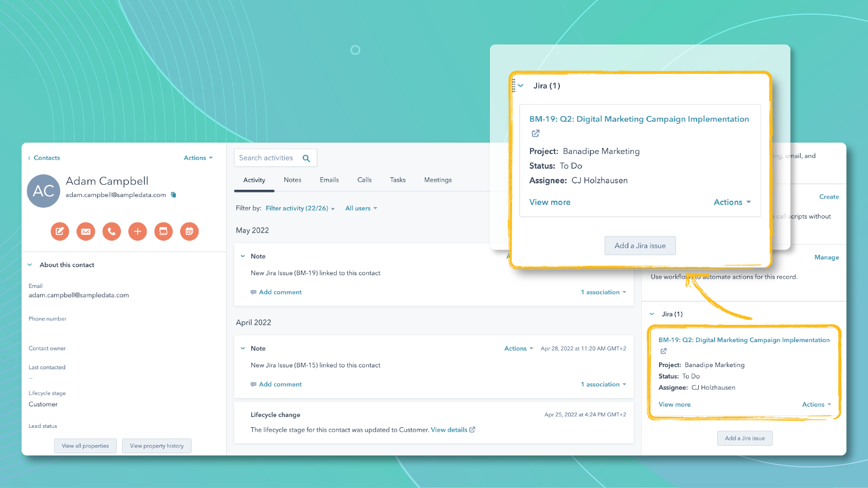Compose an email using the envelope icon
868x488 pixels.
pos(86,232)
